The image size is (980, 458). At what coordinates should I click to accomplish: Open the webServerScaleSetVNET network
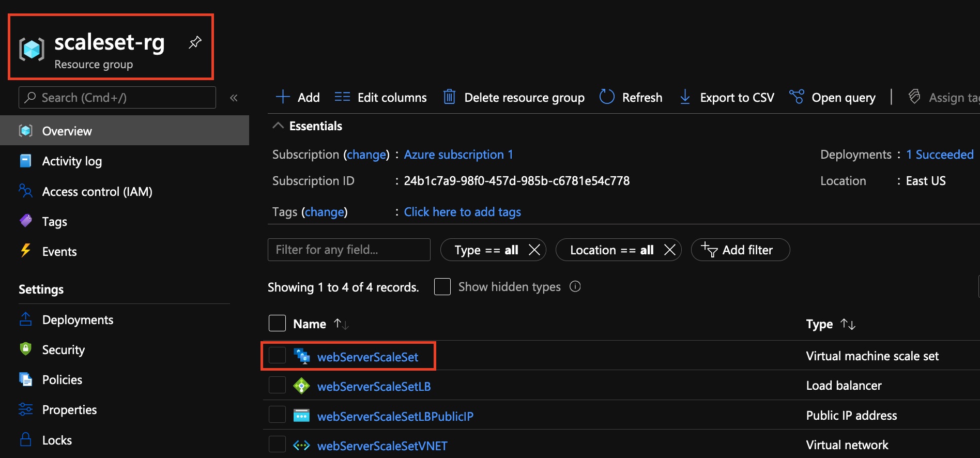[382, 446]
